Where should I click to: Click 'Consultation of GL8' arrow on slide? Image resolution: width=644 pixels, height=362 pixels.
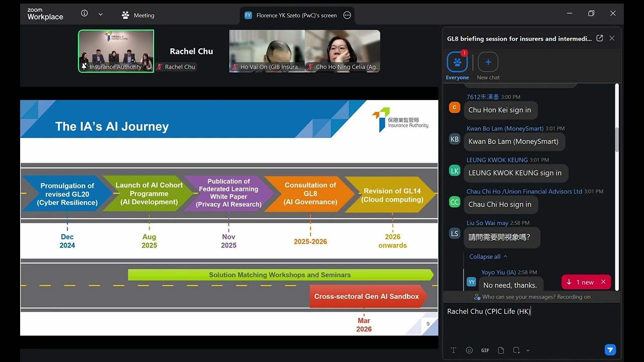pos(310,194)
